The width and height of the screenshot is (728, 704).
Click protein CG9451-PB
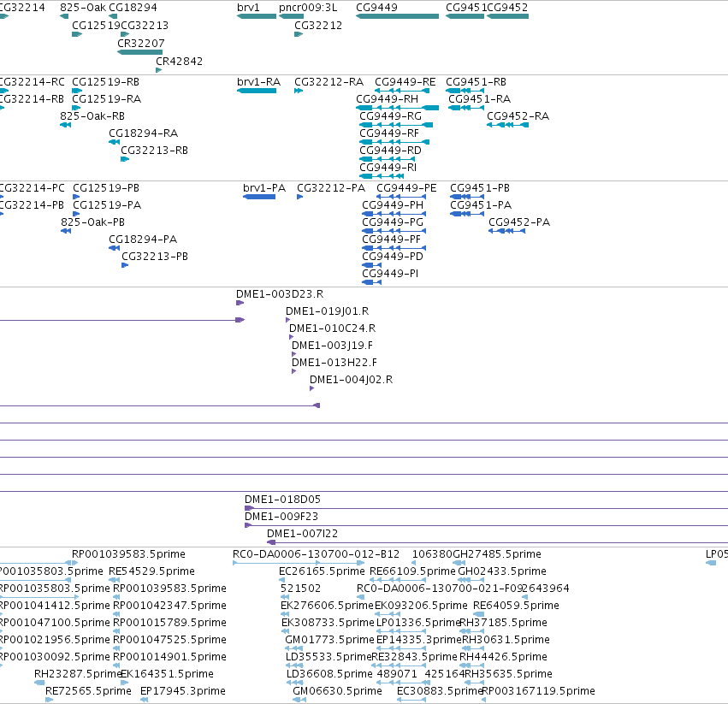(x=467, y=197)
